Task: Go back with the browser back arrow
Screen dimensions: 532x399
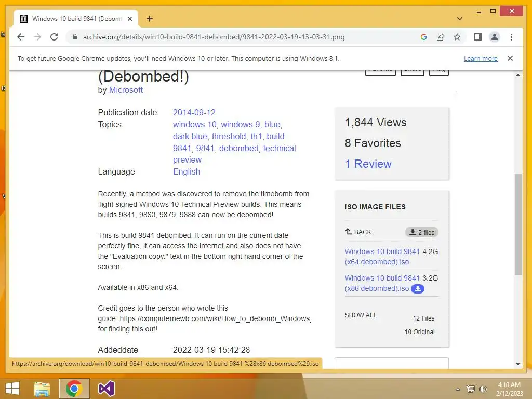Action: [x=21, y=37]
